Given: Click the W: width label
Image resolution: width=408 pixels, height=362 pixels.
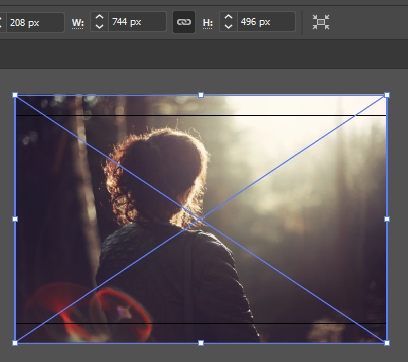Looking at the screenshot, I should point(78,23).
